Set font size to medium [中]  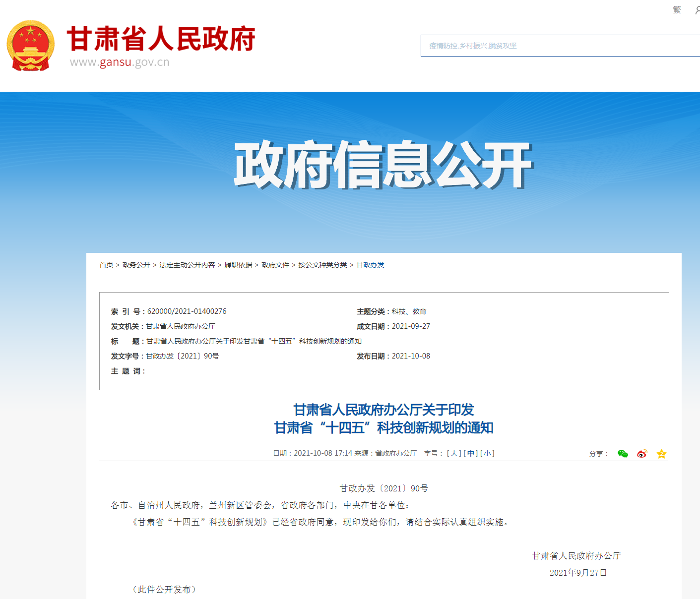470,453
